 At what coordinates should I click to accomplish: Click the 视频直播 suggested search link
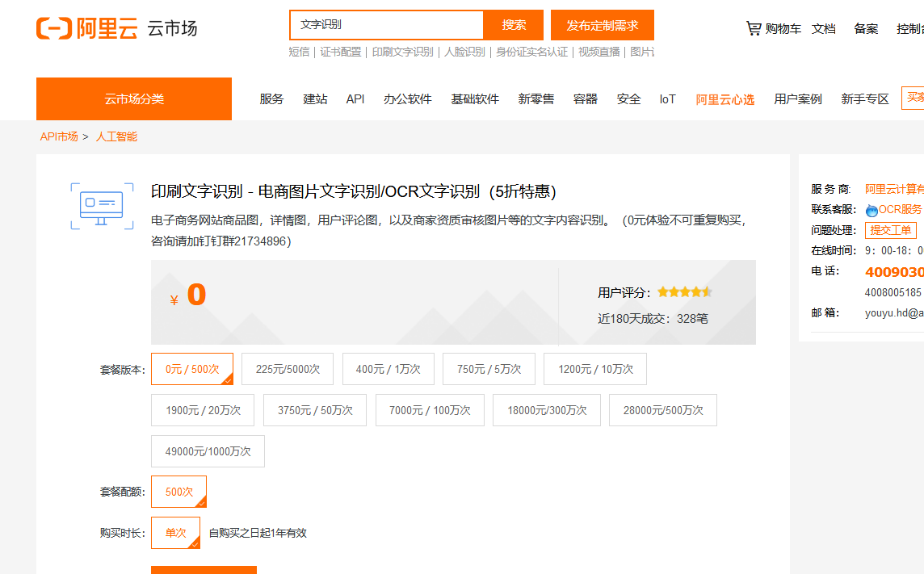point(598,52)
